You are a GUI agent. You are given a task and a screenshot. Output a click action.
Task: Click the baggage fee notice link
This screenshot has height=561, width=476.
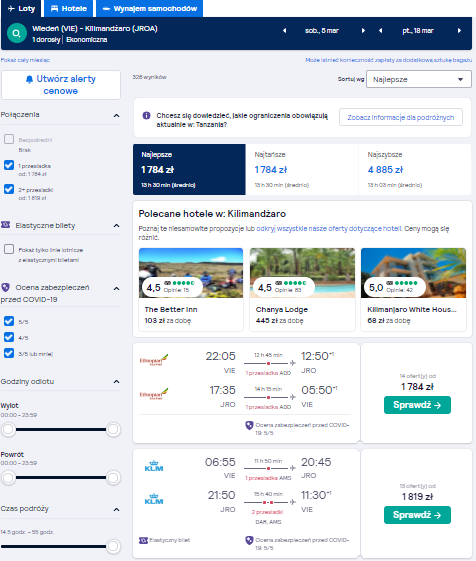point(388,60)
